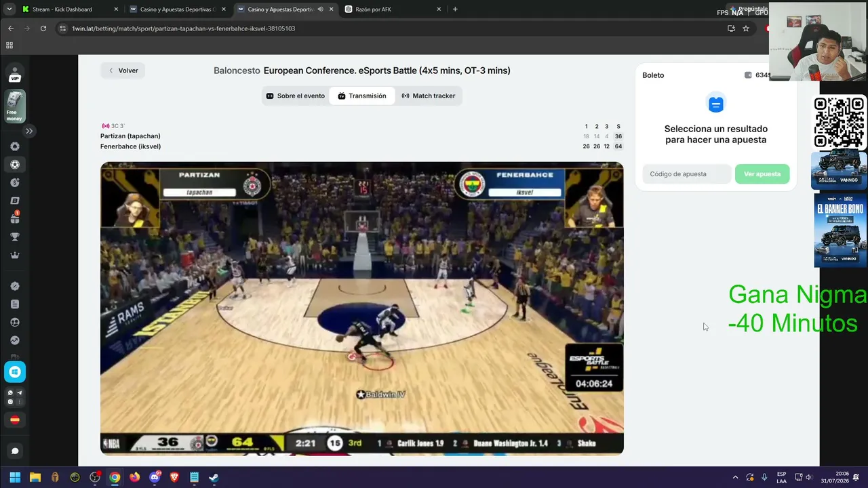868x488 pixels.
Task: Switch to Sobre el evento tab
Action: tap(296, 96)
